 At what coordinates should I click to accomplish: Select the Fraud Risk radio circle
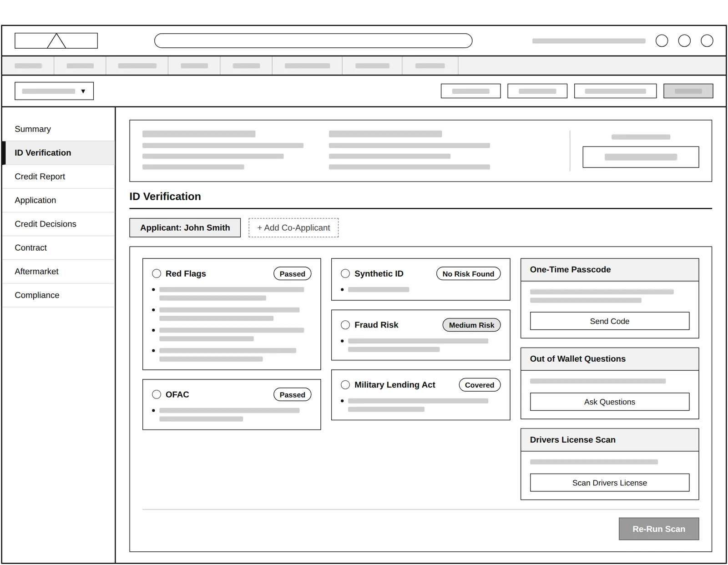(x=345, y=325)
